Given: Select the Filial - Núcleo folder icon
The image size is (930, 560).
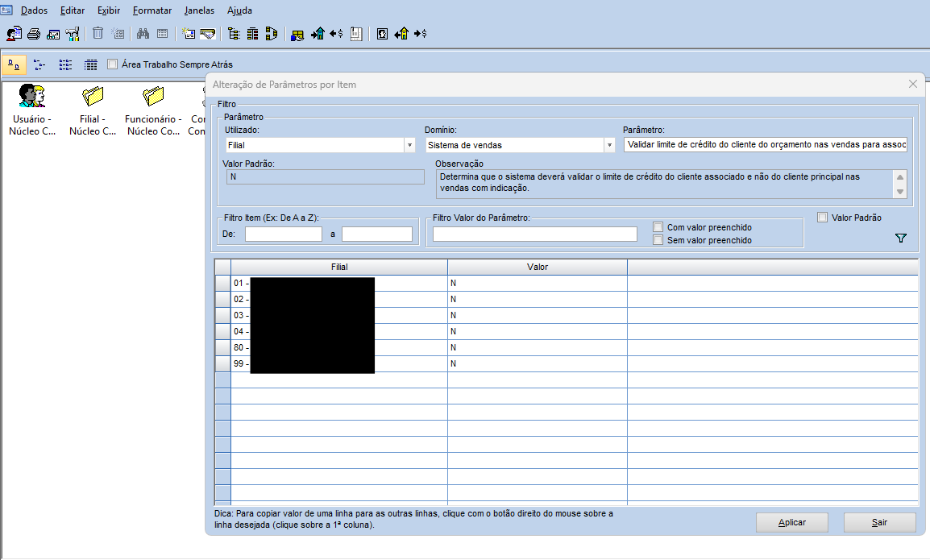Looking at the screenshot, I should tap(93, 97).
